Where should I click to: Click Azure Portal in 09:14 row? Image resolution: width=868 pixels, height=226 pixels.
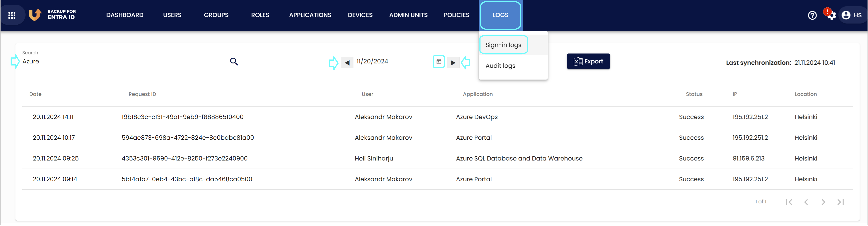coord(473,179)
